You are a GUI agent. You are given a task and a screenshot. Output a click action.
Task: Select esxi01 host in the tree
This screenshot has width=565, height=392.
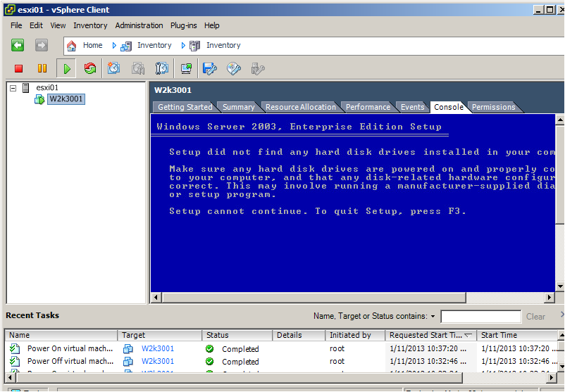pyautogui.click(x=47, y=87)
